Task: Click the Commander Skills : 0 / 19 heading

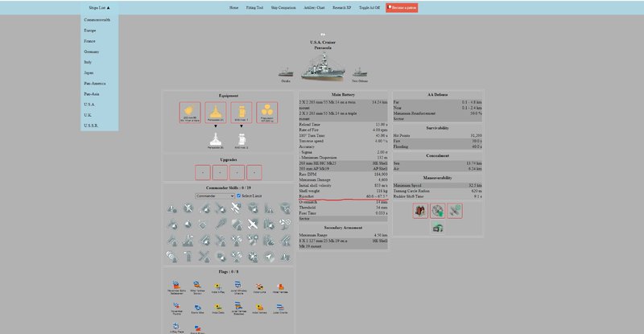Action: [x=229, y=188]
